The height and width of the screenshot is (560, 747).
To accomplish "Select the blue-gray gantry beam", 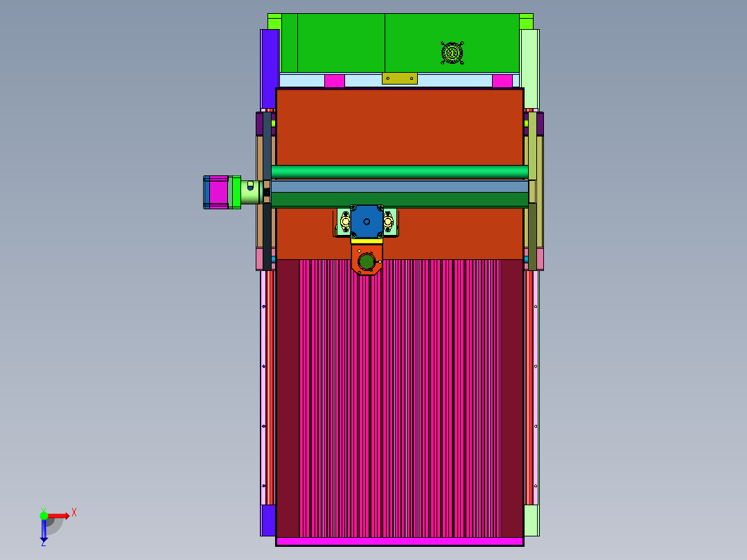I will [x=399, y=186].
